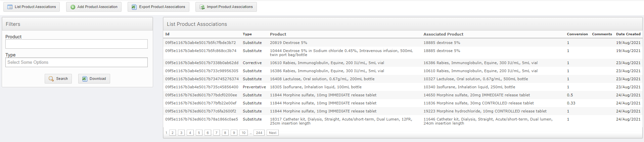The width and height of the screenshot is (644, 142).
Task: Jump to page 5 of results
Action: (x=199, y=133)
